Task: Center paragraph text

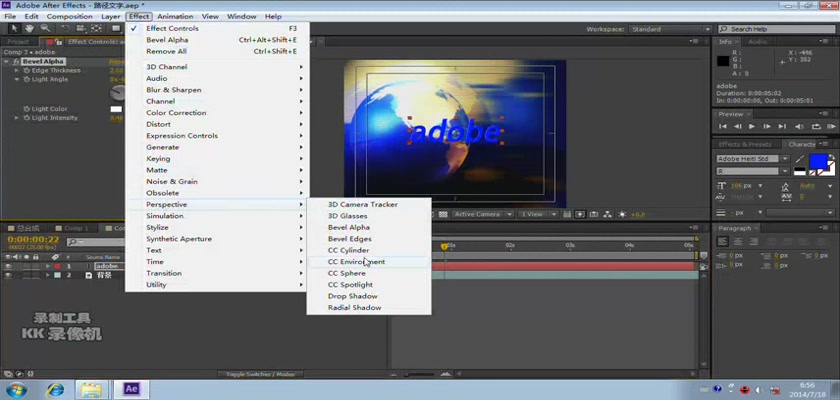Action: pos(738,241)
